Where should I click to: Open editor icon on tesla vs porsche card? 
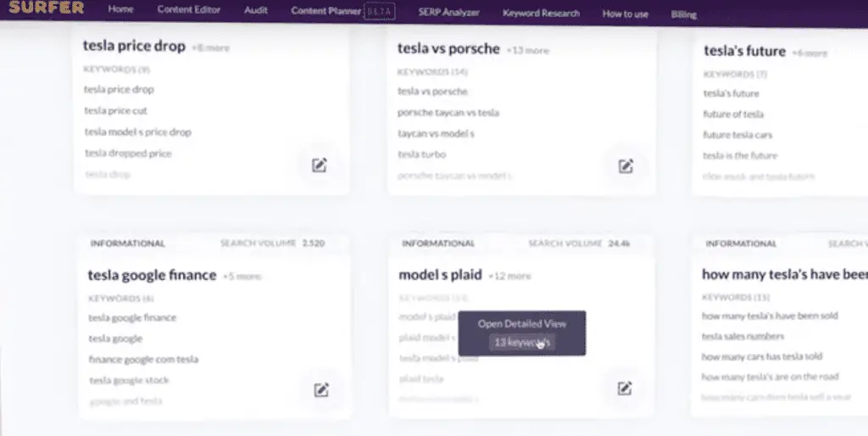pyautogui.click(x=626, y=166)
